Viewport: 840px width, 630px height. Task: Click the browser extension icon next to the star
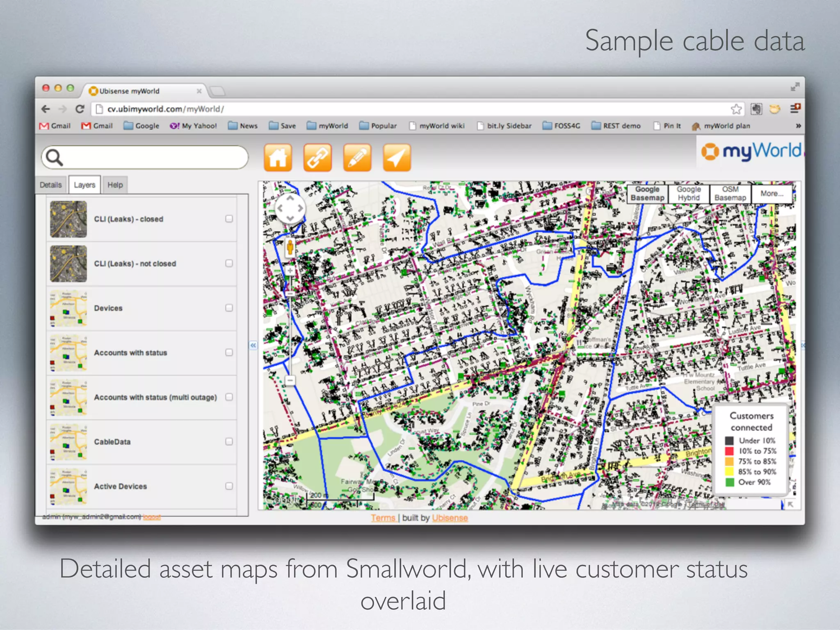756,109
